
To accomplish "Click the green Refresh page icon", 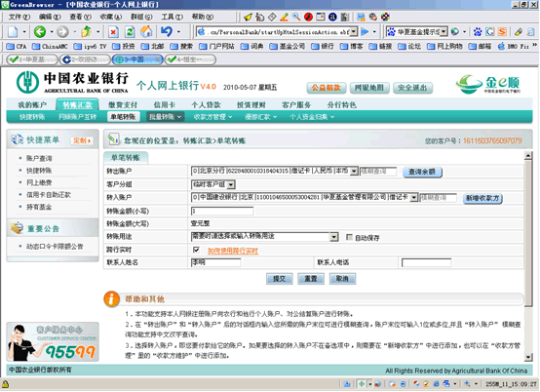I will (130, 32).
